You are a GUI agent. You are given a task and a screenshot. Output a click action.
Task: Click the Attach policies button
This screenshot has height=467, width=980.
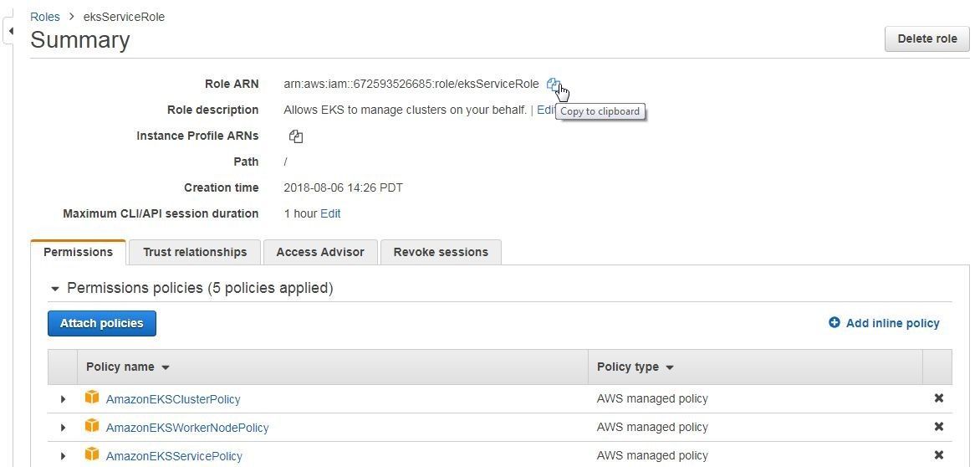tap(102, 323)
